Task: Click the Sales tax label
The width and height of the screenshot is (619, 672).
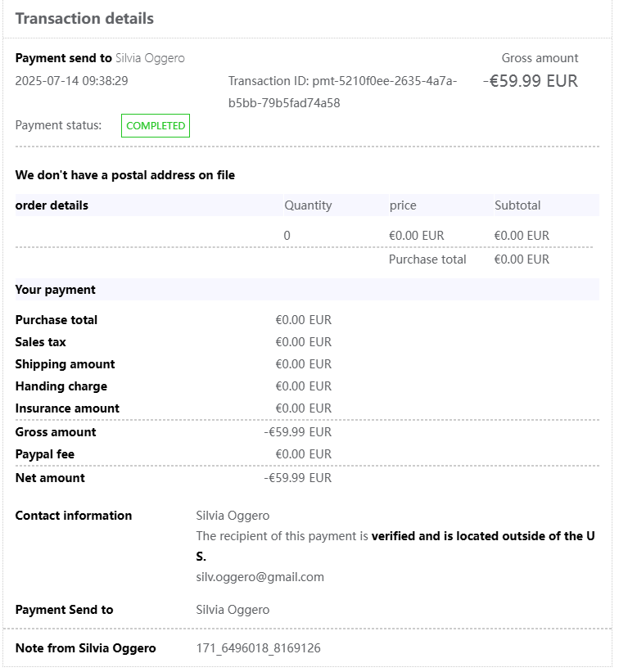Action: 41,342
